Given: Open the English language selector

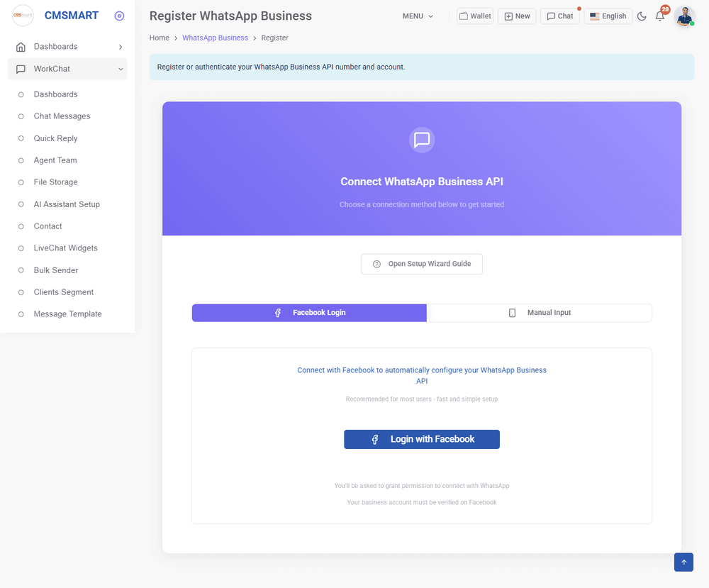Looking at the screenshot, I should [608, 16].
